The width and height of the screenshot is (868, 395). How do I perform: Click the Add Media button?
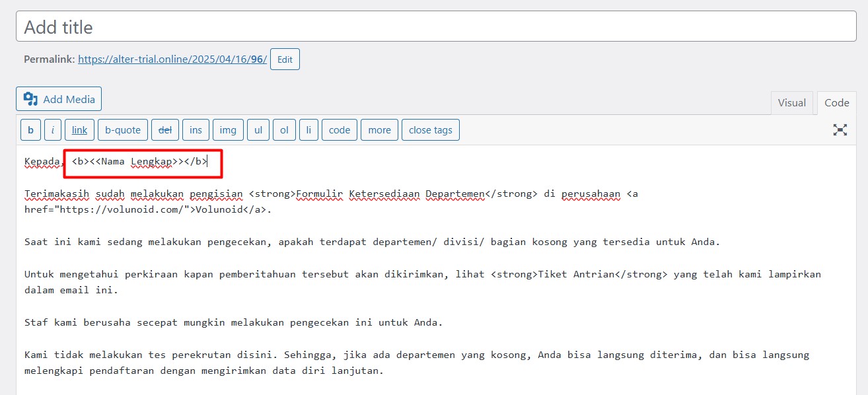[59, 99]
